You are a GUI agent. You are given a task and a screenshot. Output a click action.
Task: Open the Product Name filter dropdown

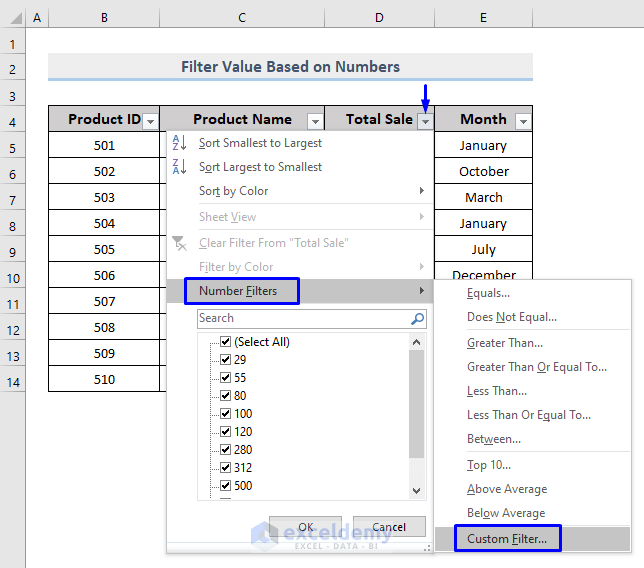click(x=315, y=122)
